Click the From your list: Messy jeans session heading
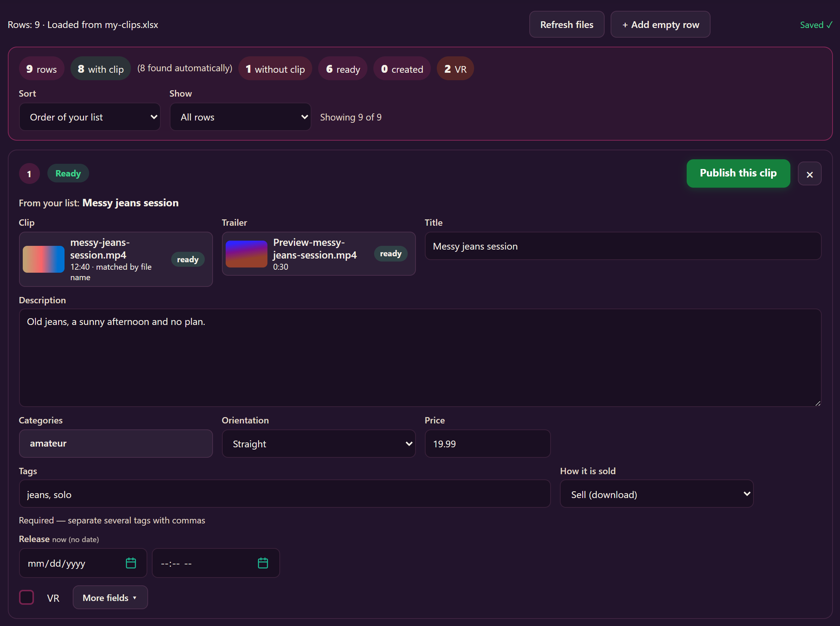Image resolution: width=840 pixels, height=626 pixels. [x=98, y=203]
